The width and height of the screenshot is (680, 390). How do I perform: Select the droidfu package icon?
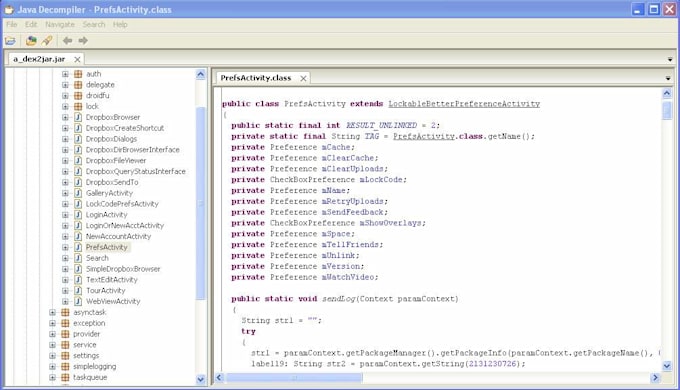[x=78, y=95]
